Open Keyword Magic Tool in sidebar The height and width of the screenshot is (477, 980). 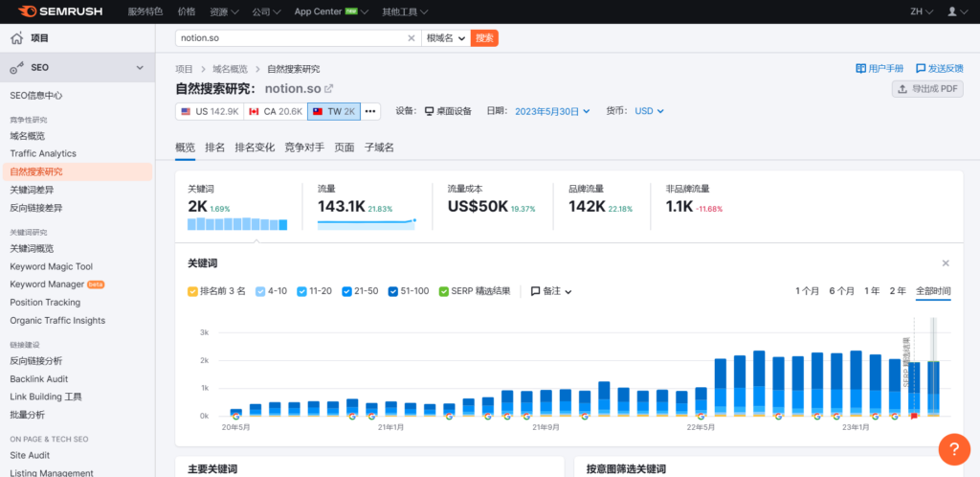click(x=52, y=266)
